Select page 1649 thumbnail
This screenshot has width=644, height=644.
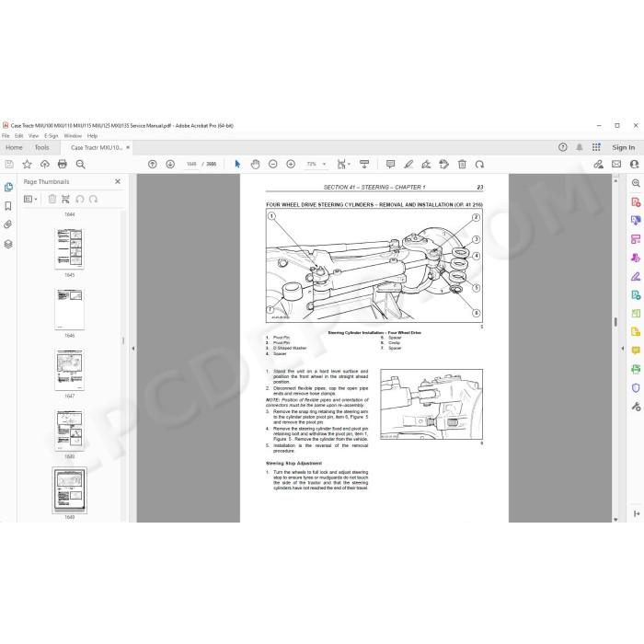pos(69,490)
